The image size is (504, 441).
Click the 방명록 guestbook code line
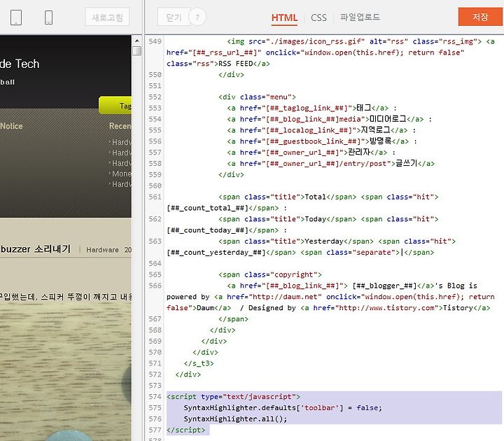click(322, 141)
